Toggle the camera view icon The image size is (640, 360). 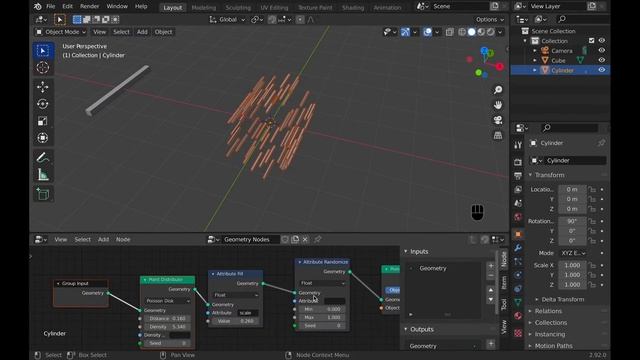click(498, 120)
